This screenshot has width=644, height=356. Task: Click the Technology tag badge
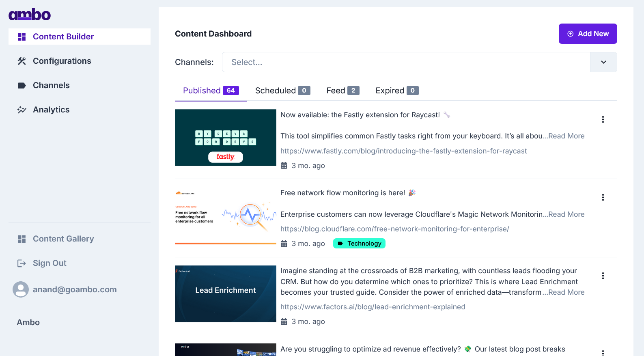[359, 244]
